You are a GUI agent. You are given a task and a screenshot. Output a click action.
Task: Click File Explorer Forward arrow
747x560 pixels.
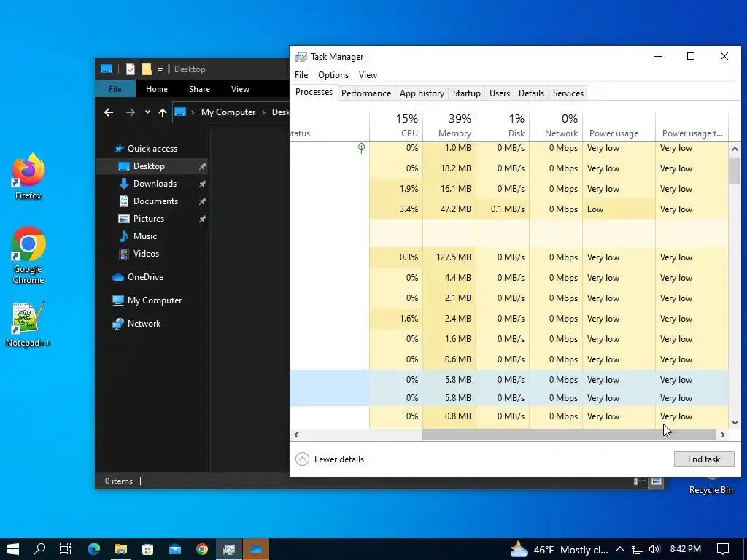pos(130,112)
